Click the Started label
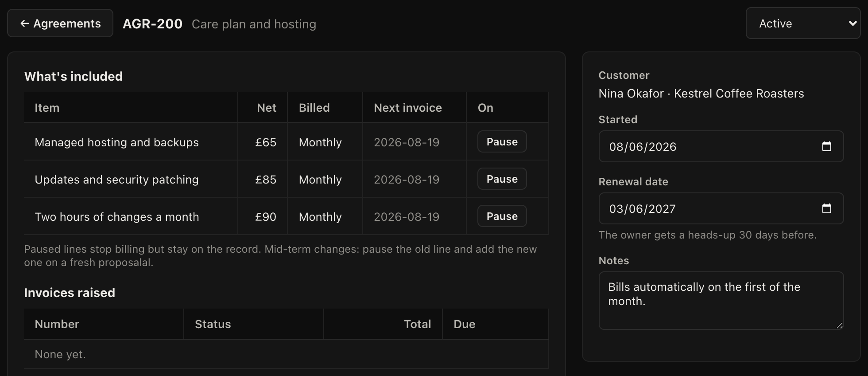 [618, 120]
